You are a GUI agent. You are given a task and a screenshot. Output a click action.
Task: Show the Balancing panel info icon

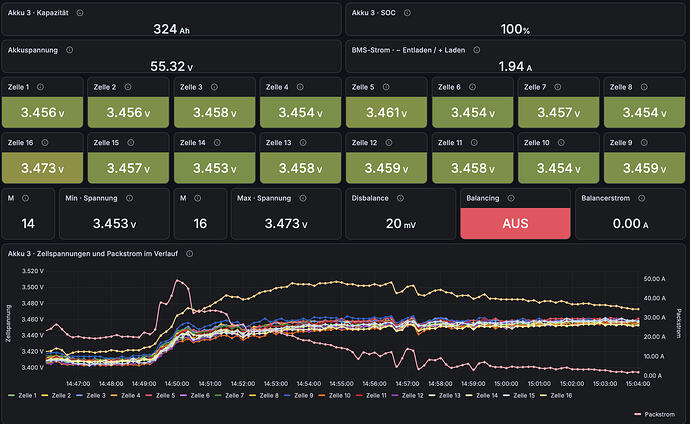pos(511,198)
